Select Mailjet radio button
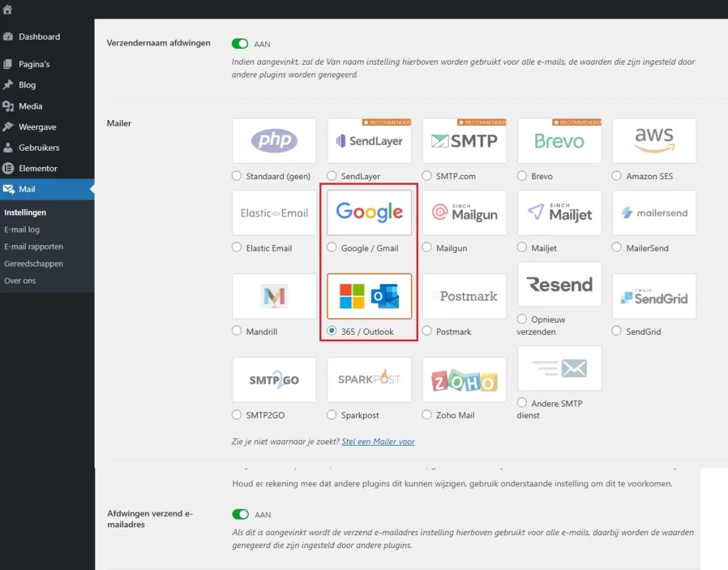The width and height of the screenshot is (728, 570). 522,247
